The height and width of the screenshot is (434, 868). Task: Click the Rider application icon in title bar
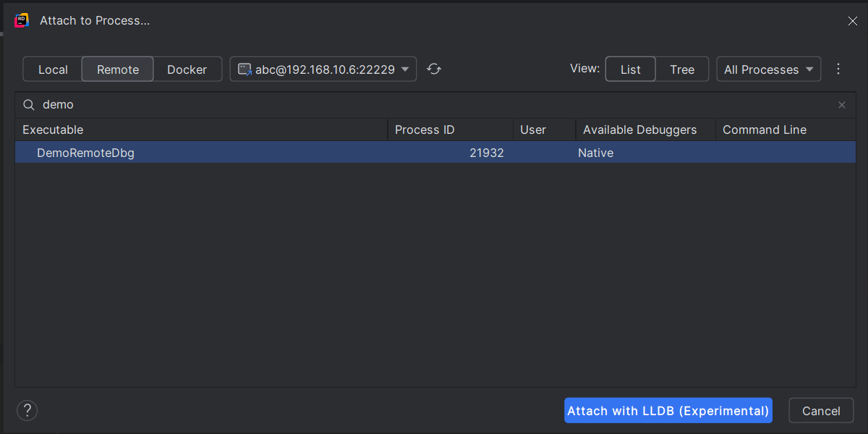[21, 20]
